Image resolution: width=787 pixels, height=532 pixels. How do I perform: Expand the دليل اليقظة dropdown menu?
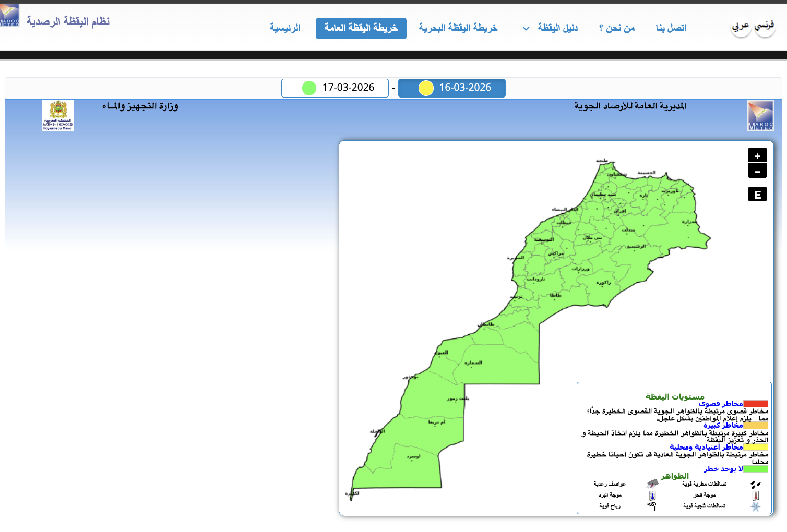551,28
